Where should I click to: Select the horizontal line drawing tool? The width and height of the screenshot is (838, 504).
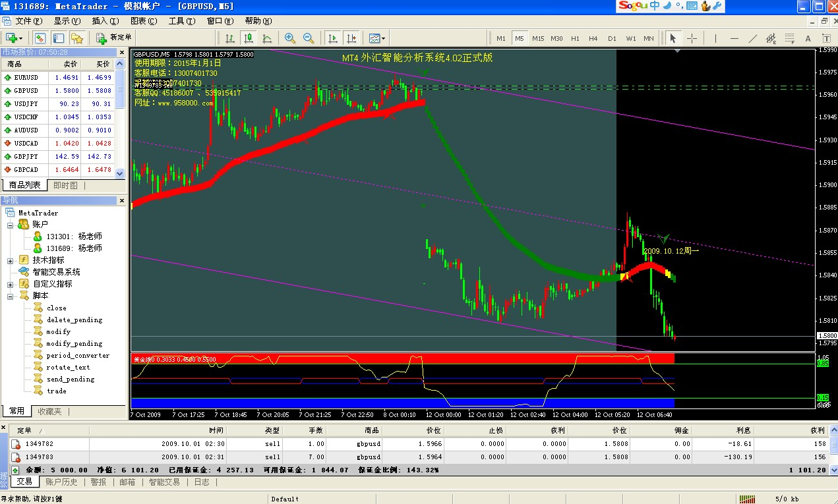734,38
